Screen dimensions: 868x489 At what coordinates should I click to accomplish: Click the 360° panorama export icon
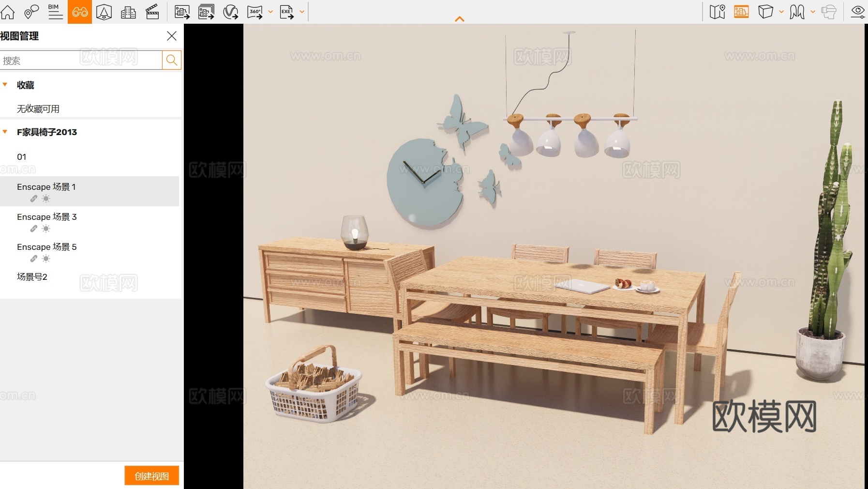255,12
